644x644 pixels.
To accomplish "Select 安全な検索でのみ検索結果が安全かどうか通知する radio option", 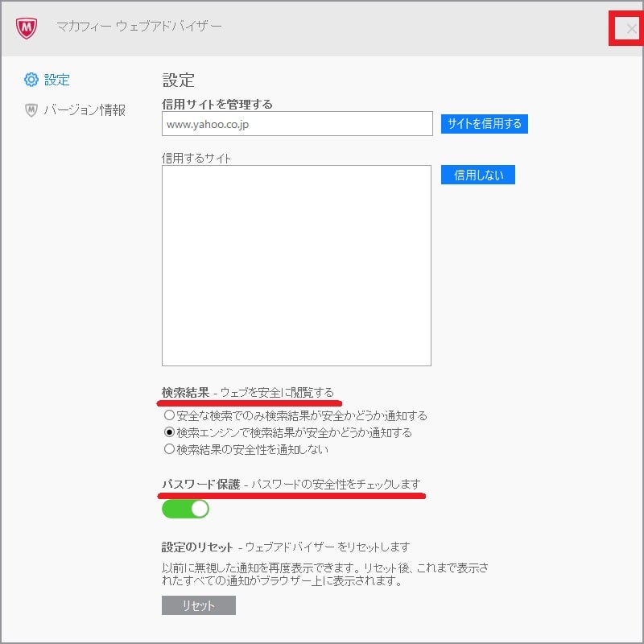I will (169, 415).
